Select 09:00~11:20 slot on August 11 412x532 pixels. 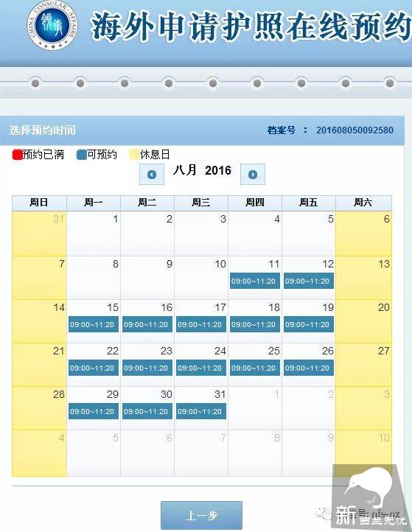click(254, 281)
